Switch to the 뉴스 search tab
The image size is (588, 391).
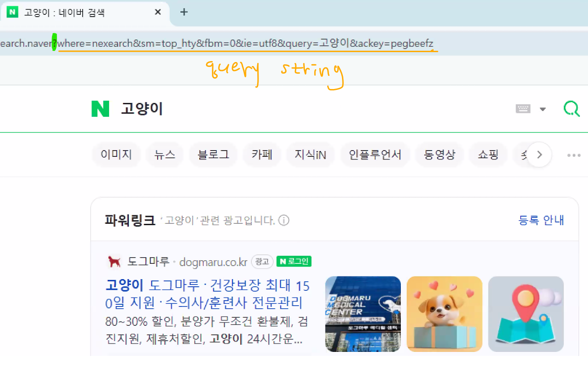165,155
